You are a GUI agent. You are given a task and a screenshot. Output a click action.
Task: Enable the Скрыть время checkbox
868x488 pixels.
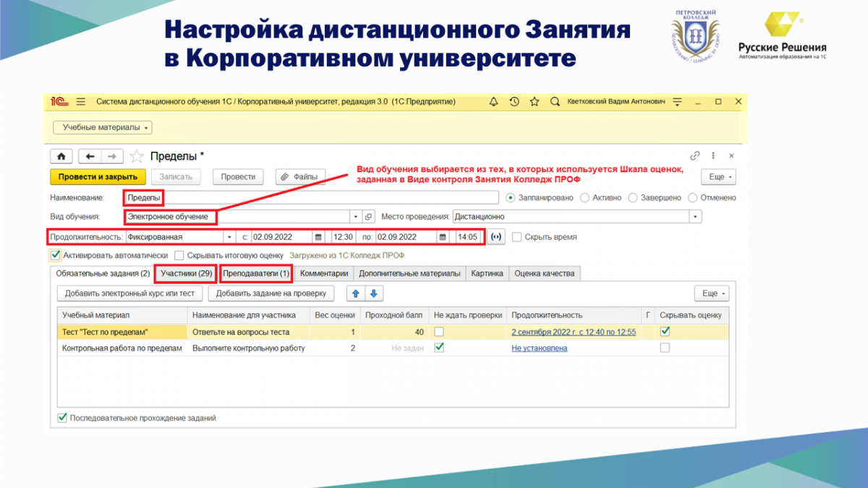(516, 236)
